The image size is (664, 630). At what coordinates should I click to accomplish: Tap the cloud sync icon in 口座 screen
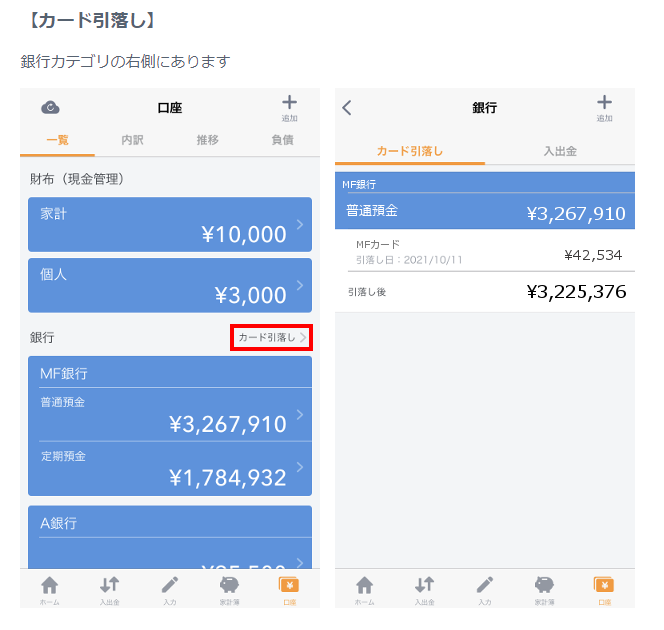50,108
